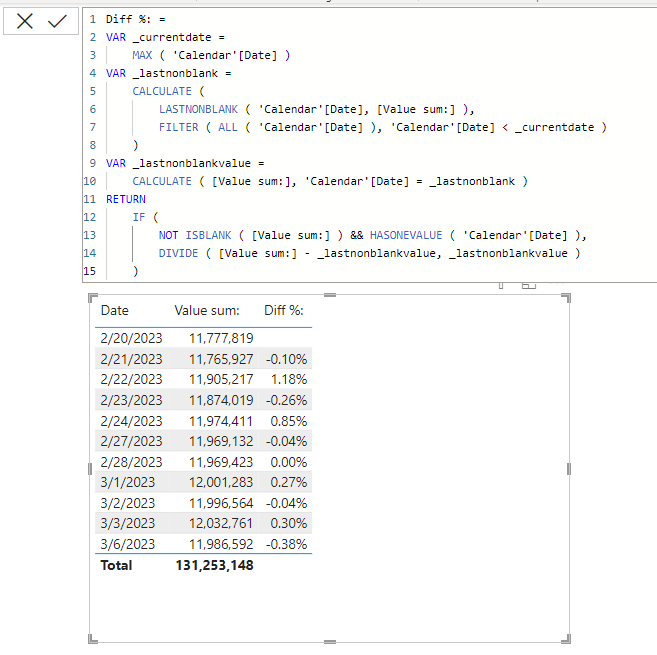
Task: Click the FILTER function on line 7
Action: click(178, 127)
